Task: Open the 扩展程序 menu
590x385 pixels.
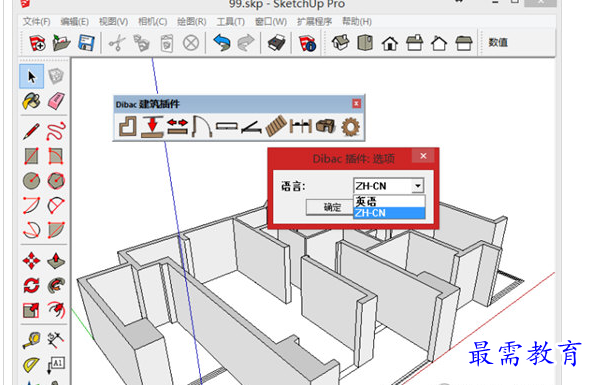Action: coord(314,21)
